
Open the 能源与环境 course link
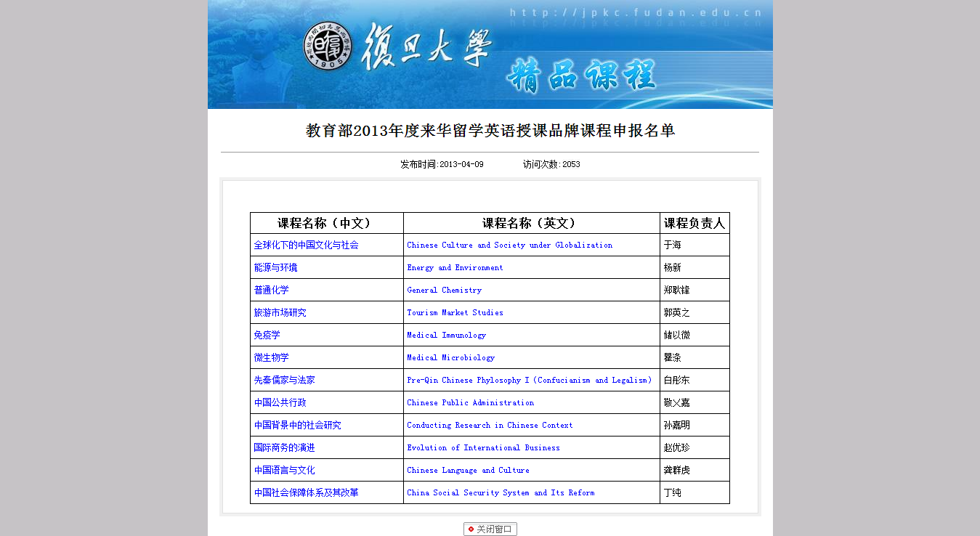[275, 268]
